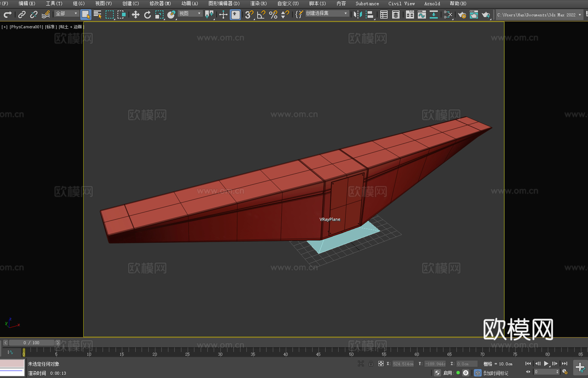Open 修改器(M) menu
Image resolution: width=588 pixels, height=378 pixels.
click(x=160, y=3)
